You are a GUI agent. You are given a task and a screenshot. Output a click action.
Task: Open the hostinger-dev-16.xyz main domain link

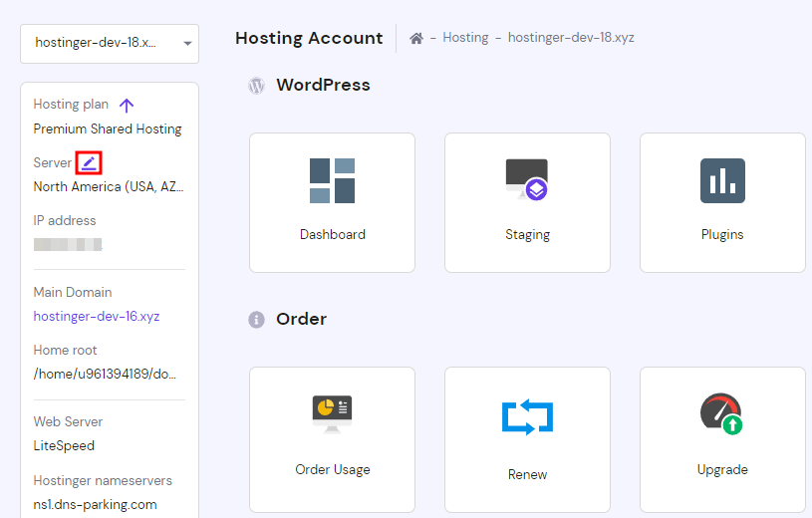click(97, 317)
